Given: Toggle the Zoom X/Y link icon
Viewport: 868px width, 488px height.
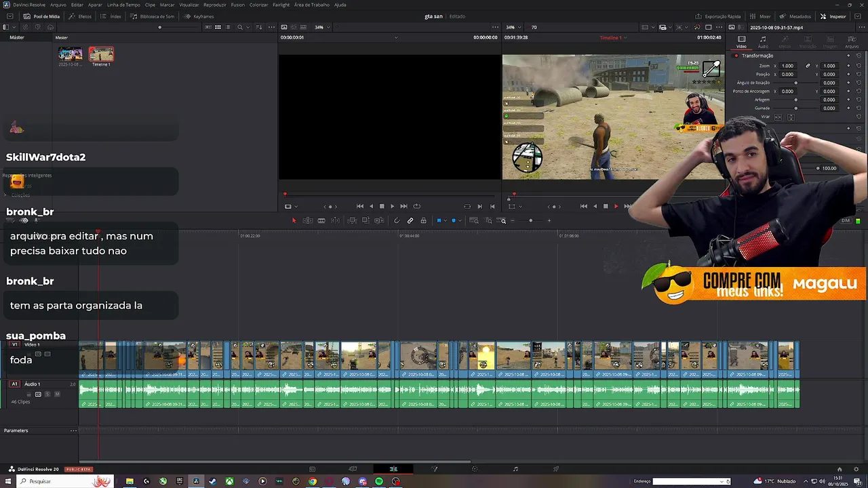Looking at the screenshot, I should coord(808,66).
